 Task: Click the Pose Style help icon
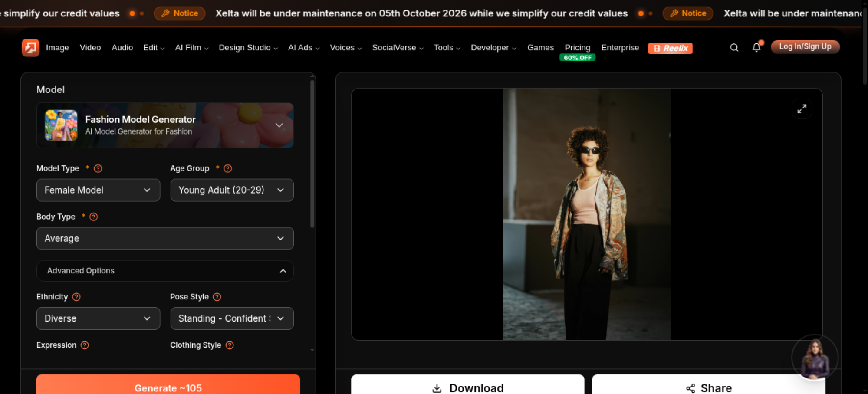[x=217, y=297]
